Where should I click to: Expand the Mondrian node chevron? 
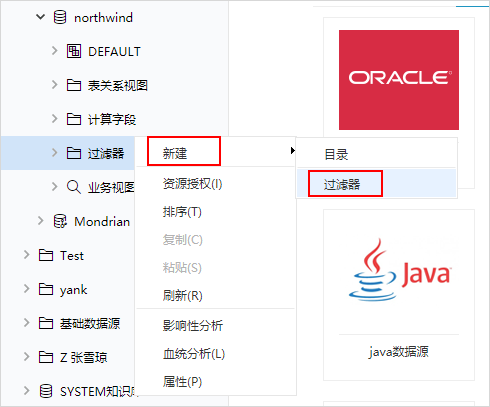41,221
